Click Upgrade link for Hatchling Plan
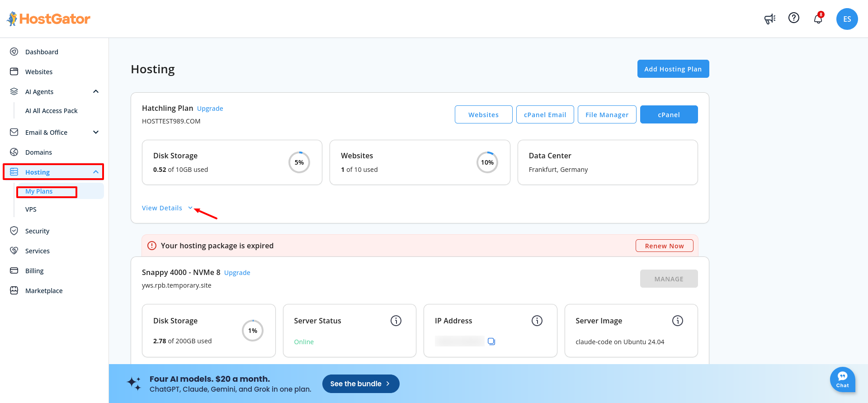Image resolution: width=868 pixels, height=403 pixels. [210, 109]
